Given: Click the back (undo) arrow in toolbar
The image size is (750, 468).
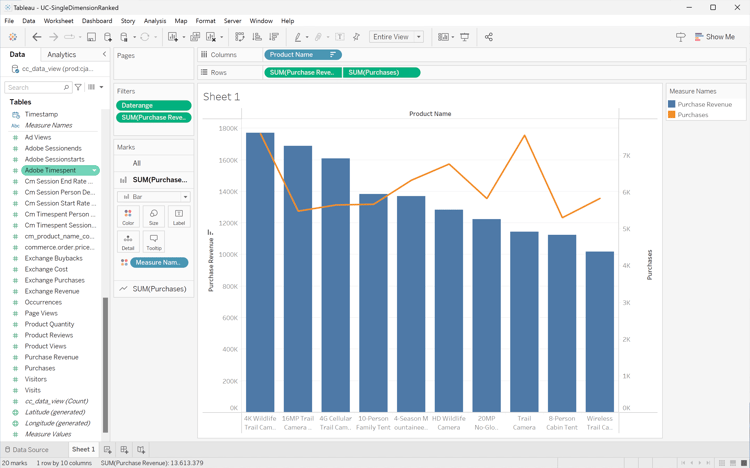Looking at the screenshot, I should pyautogui.click(x=37, y=37).
